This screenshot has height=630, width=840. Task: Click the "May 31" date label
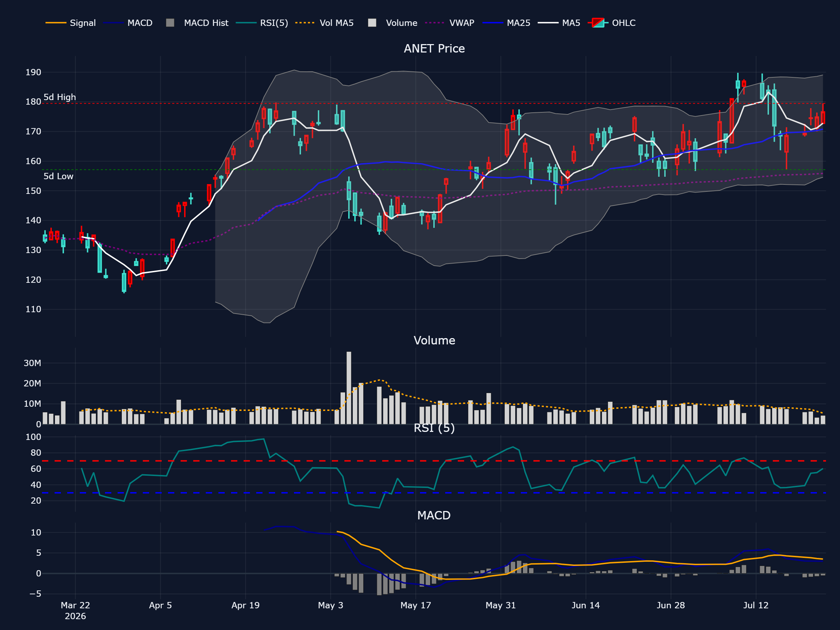(x=500, y=605)
